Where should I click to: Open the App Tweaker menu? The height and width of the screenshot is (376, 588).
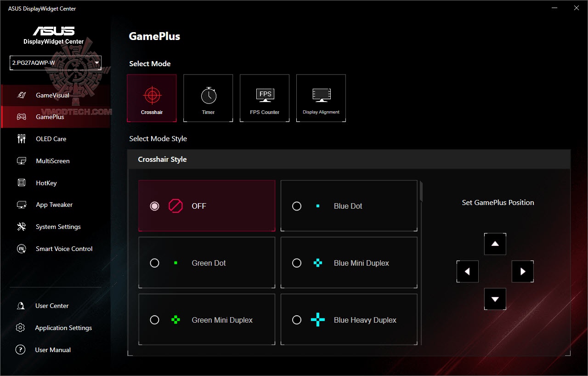(x=55, y=205)
